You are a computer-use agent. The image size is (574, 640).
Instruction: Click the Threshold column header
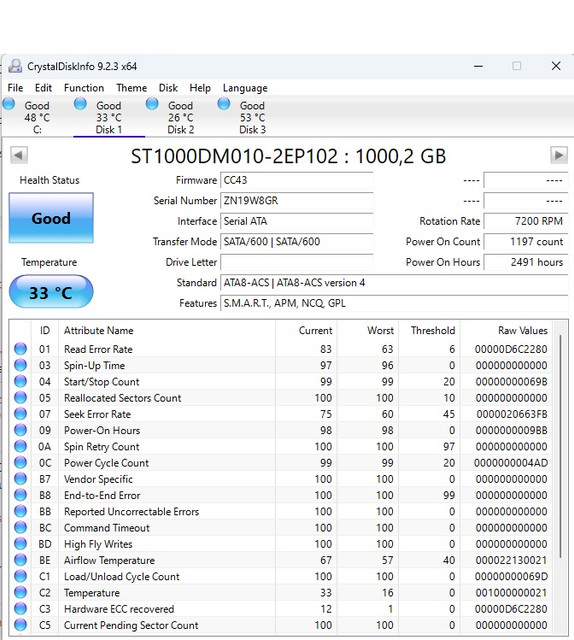coord(429,330)
